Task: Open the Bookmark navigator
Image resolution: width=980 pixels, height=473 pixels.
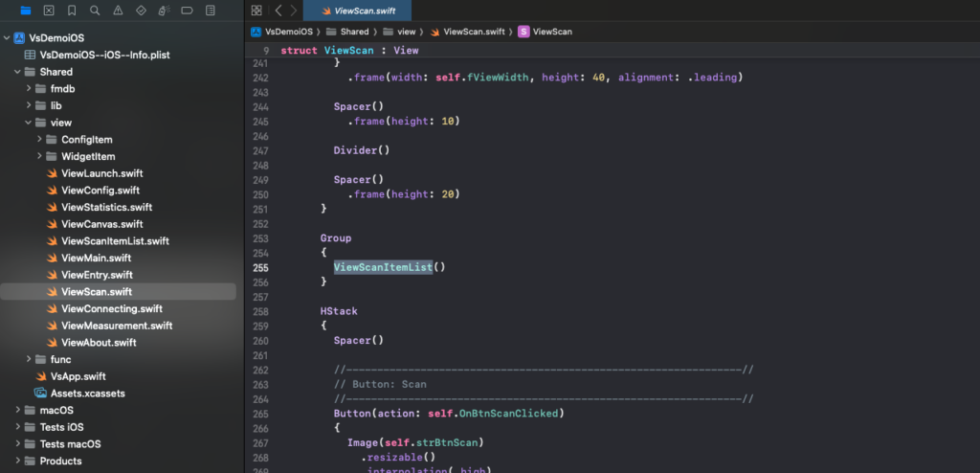Action: [73, 11]
